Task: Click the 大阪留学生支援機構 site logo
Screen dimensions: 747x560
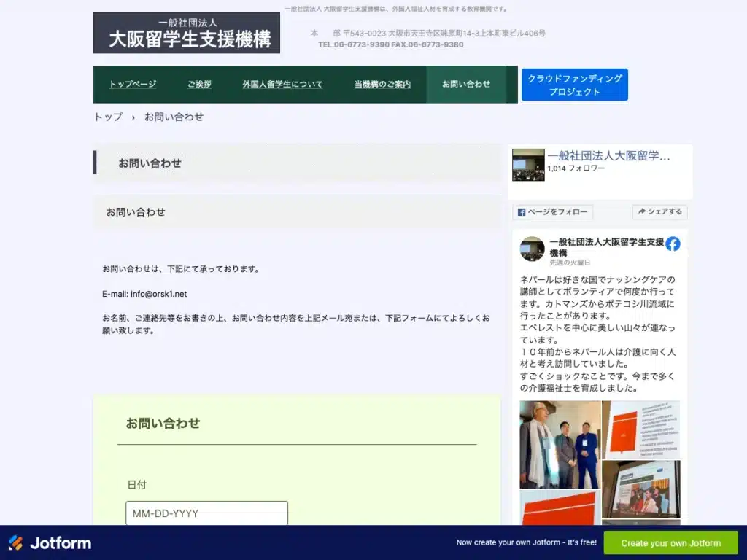Action: pos(187,33)
